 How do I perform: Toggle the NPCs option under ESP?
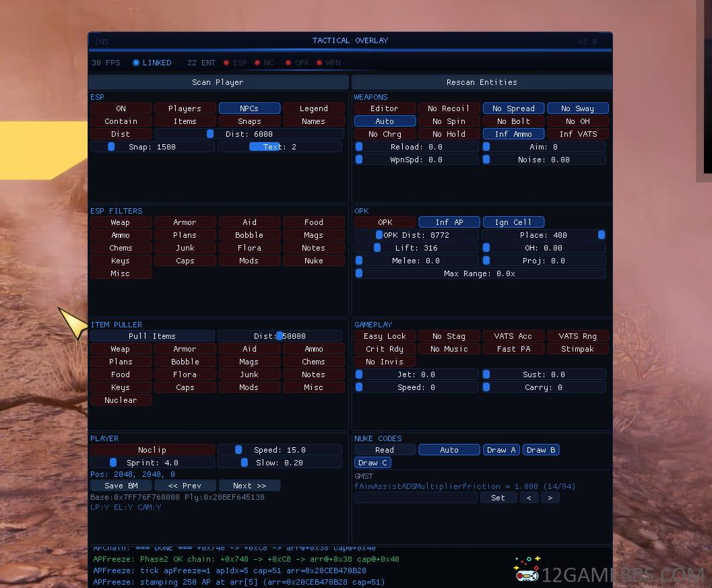click(x=249, y=108)
